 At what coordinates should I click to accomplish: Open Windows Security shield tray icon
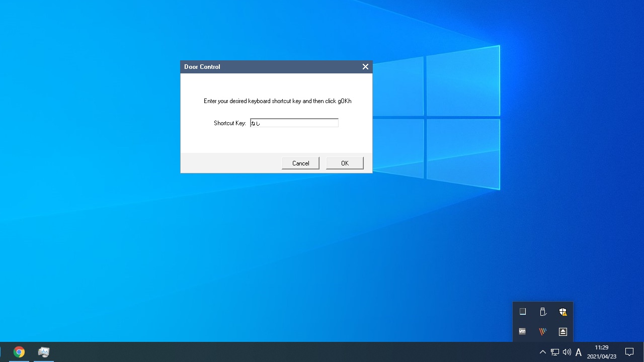pos(563,312)
